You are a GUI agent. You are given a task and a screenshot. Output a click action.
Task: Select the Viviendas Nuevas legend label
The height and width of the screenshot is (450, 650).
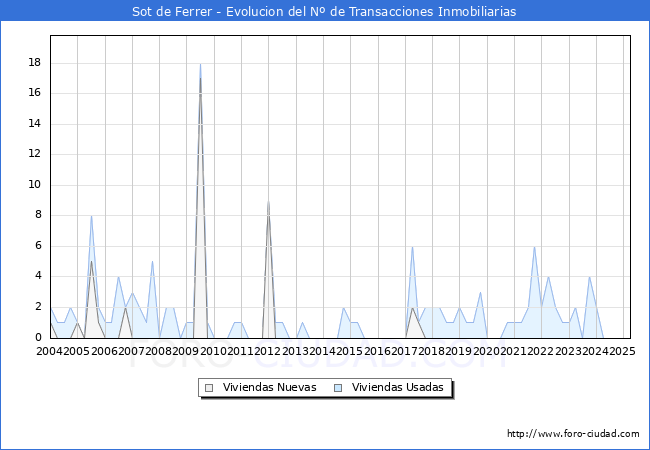(269, 387)
